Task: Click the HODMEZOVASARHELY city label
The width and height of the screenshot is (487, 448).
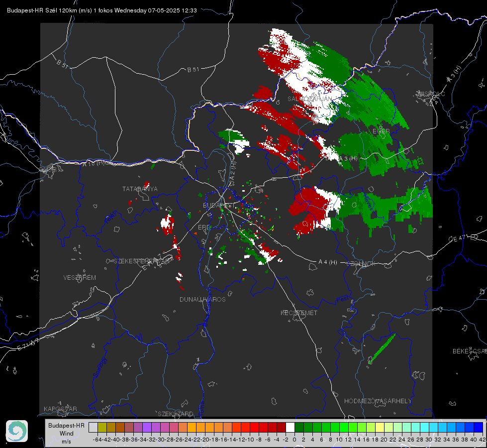Action: tap(378, 401)
